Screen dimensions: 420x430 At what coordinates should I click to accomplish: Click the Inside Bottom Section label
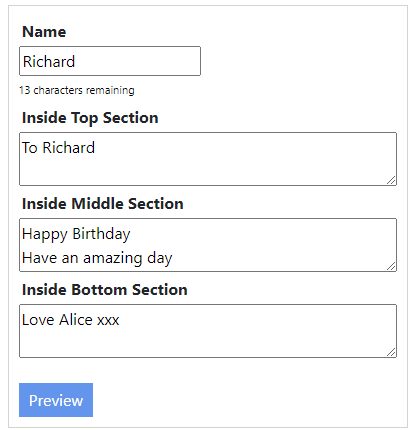point(105,290)
